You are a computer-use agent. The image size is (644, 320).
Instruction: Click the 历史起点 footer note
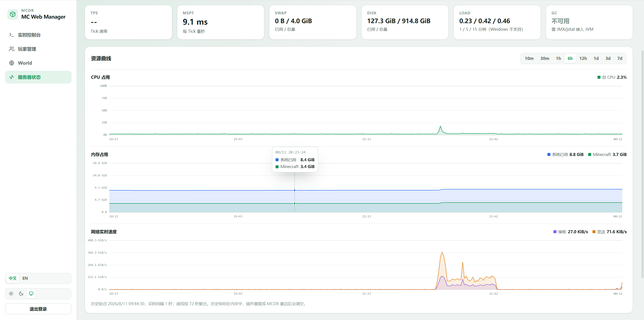click(x=199, y=304)
